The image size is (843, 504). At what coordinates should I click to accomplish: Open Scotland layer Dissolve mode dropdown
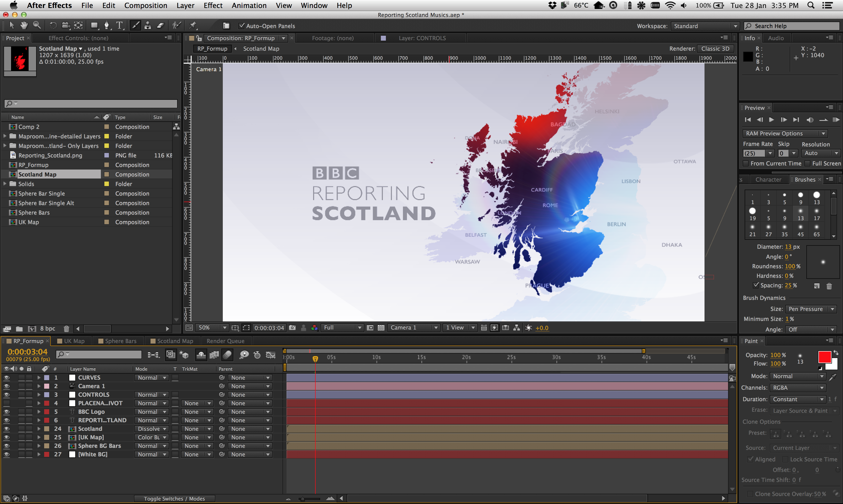(152, 429)
